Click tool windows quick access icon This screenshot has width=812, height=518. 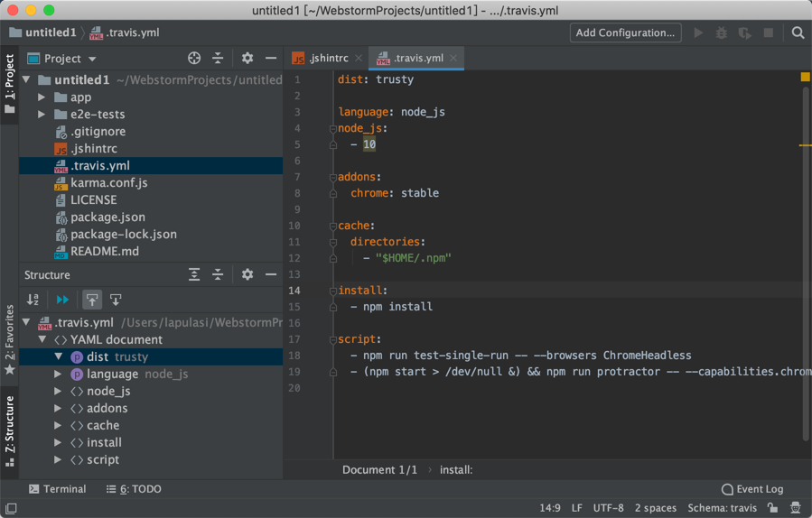pyautogui.click(x=11, y=508)
